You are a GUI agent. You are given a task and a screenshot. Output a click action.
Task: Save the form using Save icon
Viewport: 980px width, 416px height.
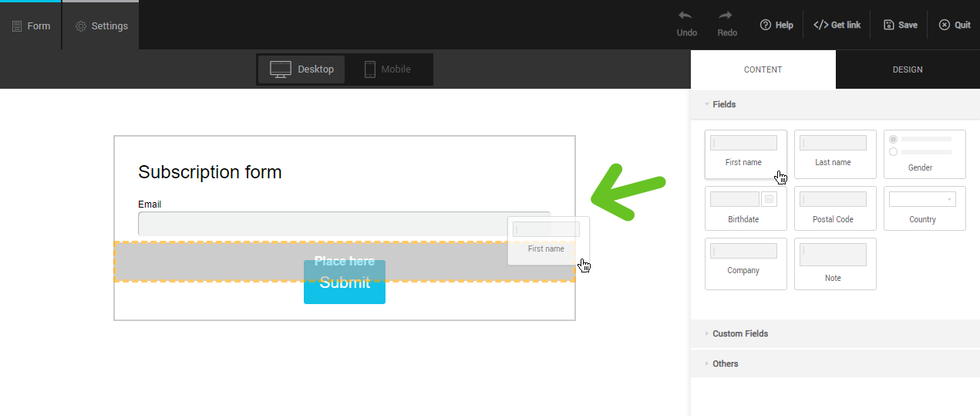[900, 25]
